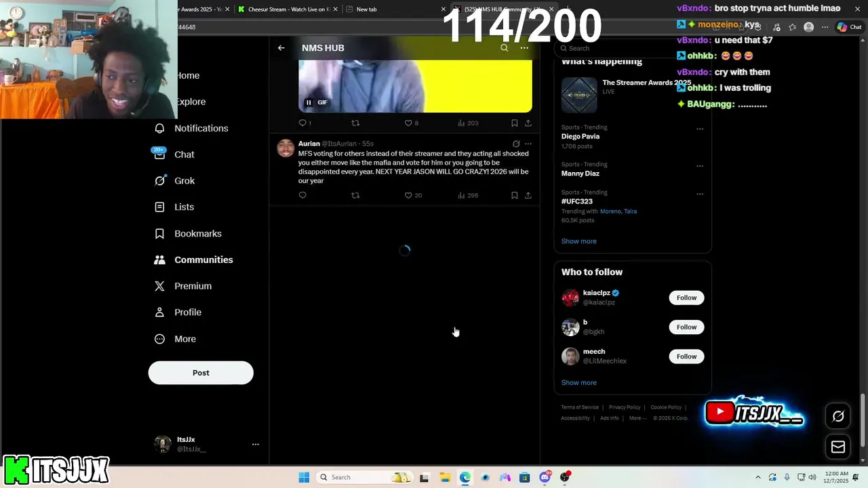Pause the playing GIF in post
The image size is (868, 488).
[309, 102]
